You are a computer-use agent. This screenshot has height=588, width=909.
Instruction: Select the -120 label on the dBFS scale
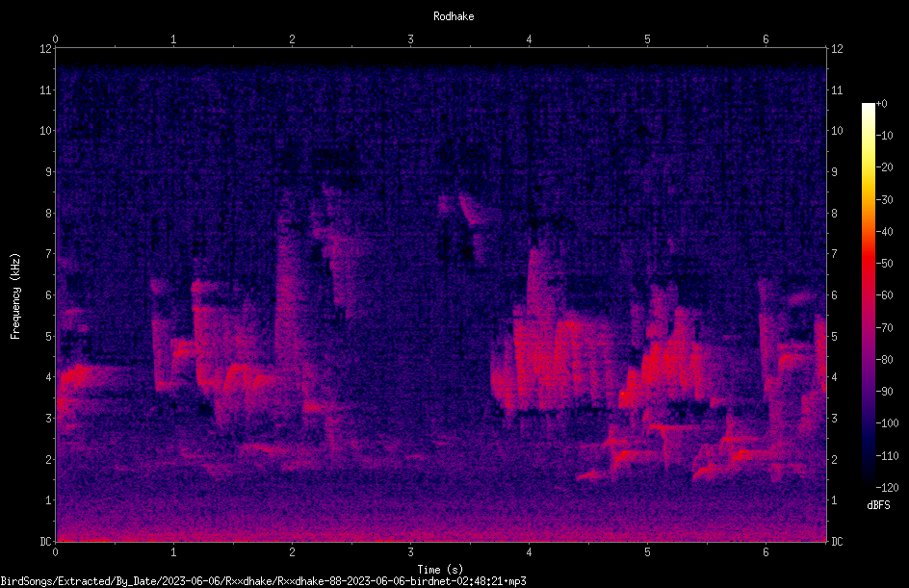(887, 488)
